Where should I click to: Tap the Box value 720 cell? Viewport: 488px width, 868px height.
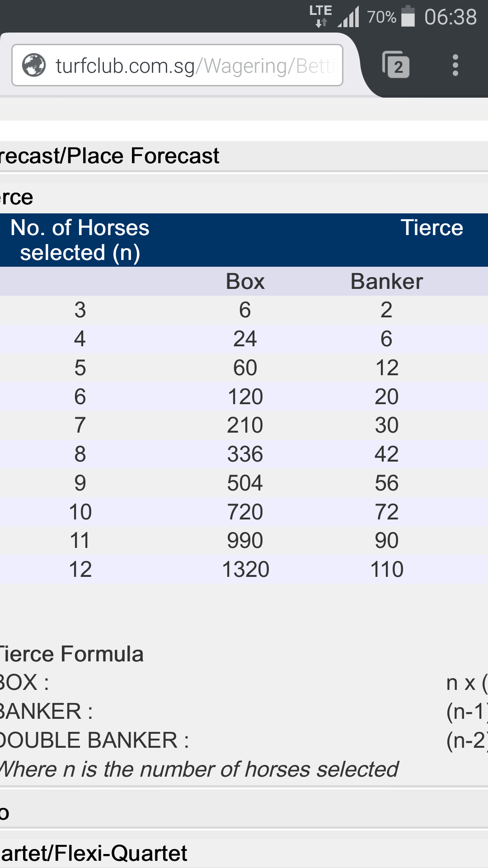(x=245, y=512)
